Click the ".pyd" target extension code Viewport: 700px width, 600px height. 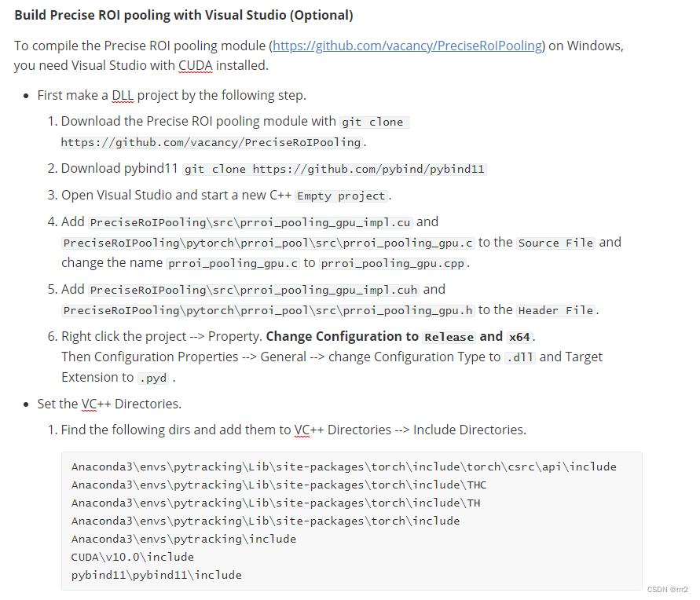(153, 378)
